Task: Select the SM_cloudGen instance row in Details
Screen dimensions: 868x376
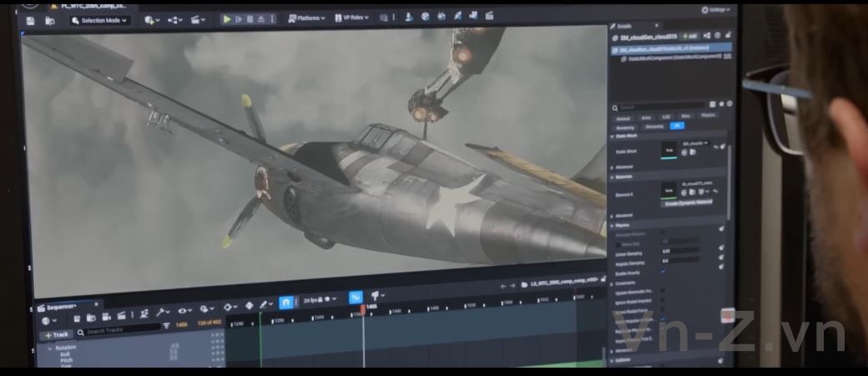Action: pos(671,48)
